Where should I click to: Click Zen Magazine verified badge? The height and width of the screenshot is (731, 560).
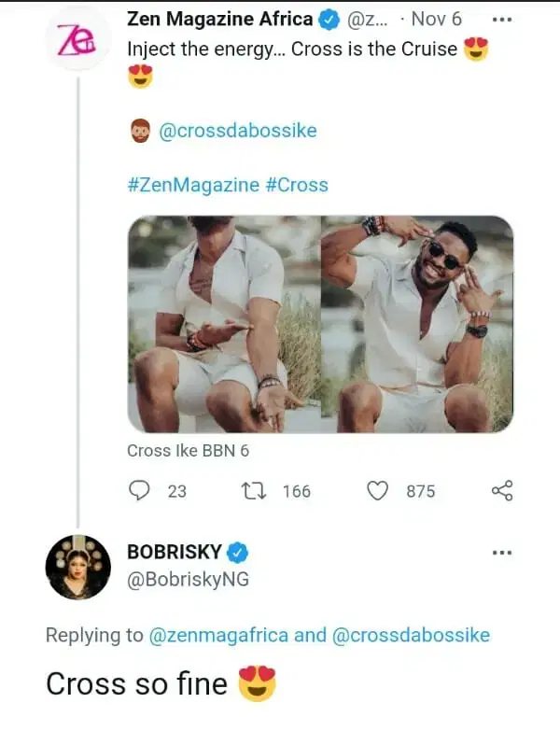pos(329,19)
